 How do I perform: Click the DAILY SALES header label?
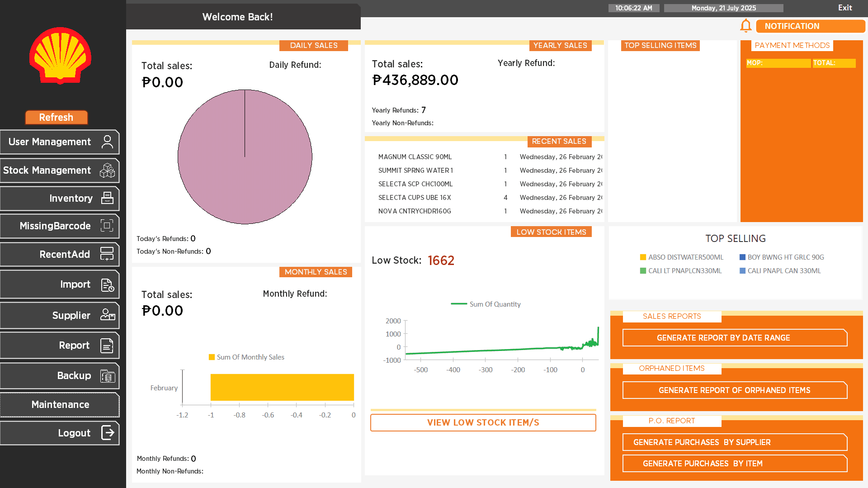(x=314, y=46)
